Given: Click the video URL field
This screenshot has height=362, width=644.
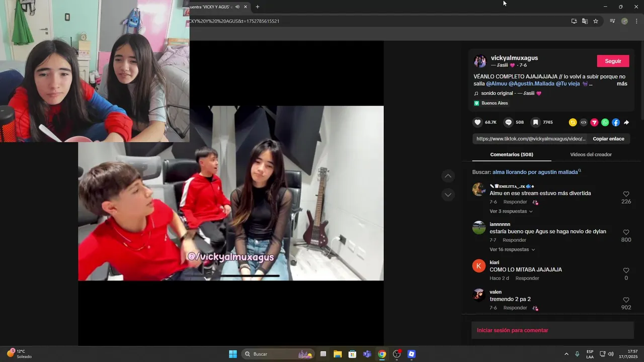Looking at the screenshot, I should coord(530,139).
